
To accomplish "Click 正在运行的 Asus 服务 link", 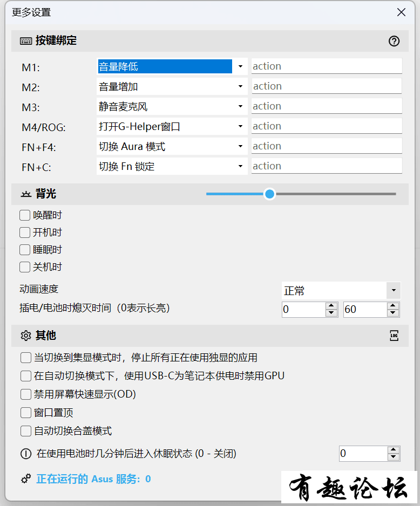I will 93,479.
